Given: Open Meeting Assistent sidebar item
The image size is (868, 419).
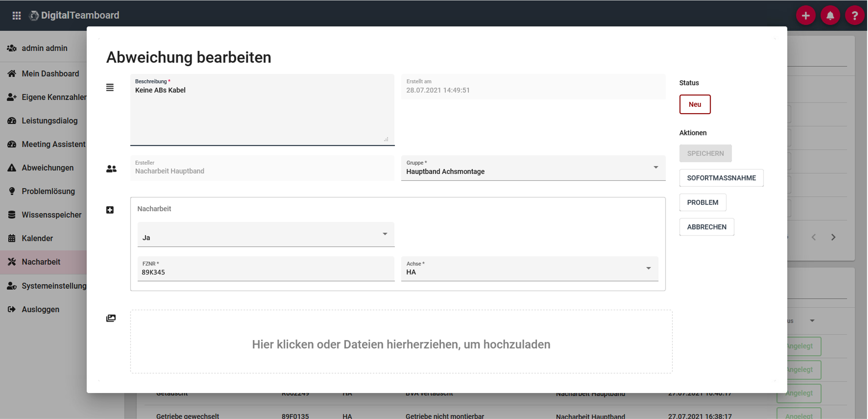Looking at the screenshot, I should (x=43, y=144).
